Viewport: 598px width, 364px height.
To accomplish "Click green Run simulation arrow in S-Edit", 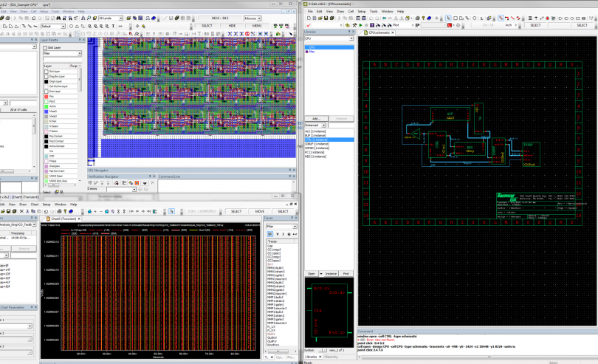I will click(x=360, y=25).
